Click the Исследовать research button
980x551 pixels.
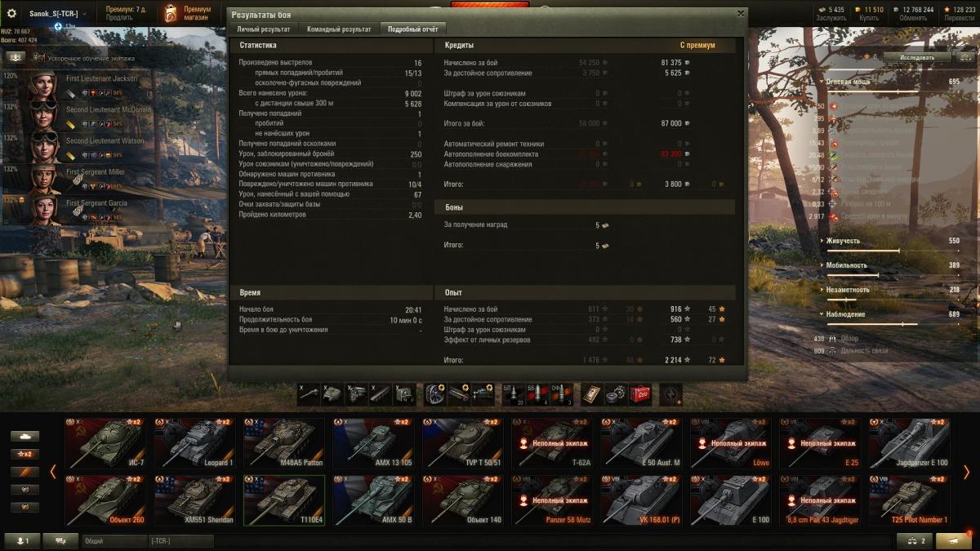pyautogui.click(x=919, y=58)
